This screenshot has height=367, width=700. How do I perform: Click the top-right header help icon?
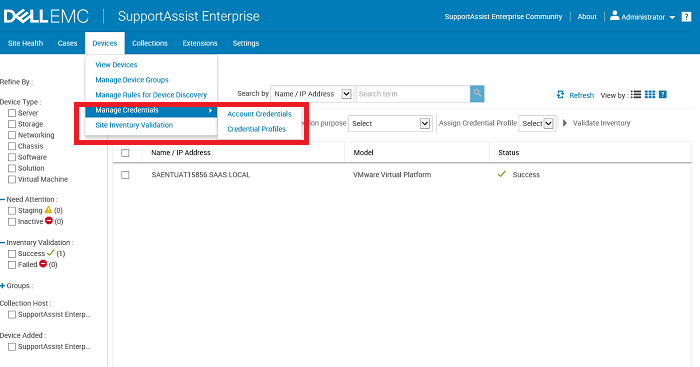pos(687,17)
